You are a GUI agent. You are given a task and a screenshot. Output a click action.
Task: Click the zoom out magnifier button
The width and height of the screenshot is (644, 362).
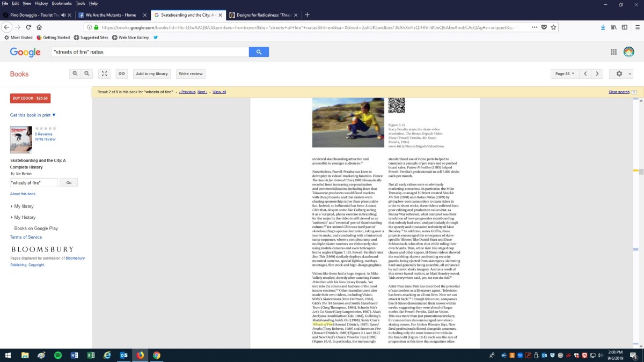[86, 73]
